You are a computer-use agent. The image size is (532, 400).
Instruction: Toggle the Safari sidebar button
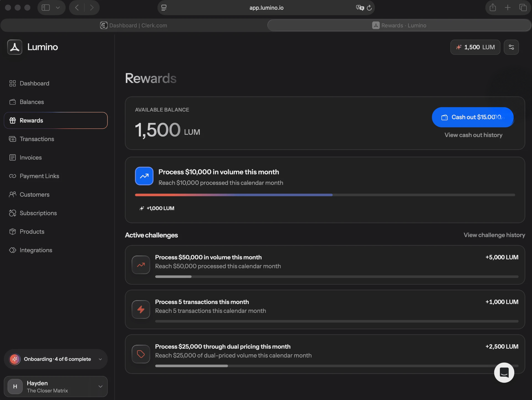coord(46,8)
